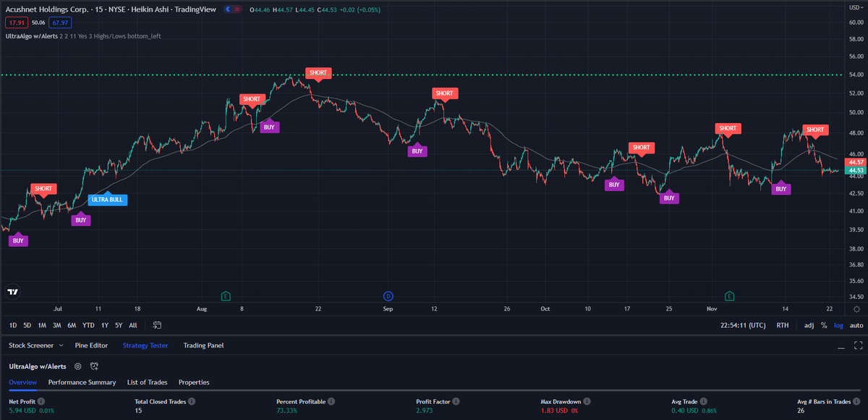This screenshot has height=420, width=868.
Task: Set the chart range to 1D
Action: [x=13, y=325]
